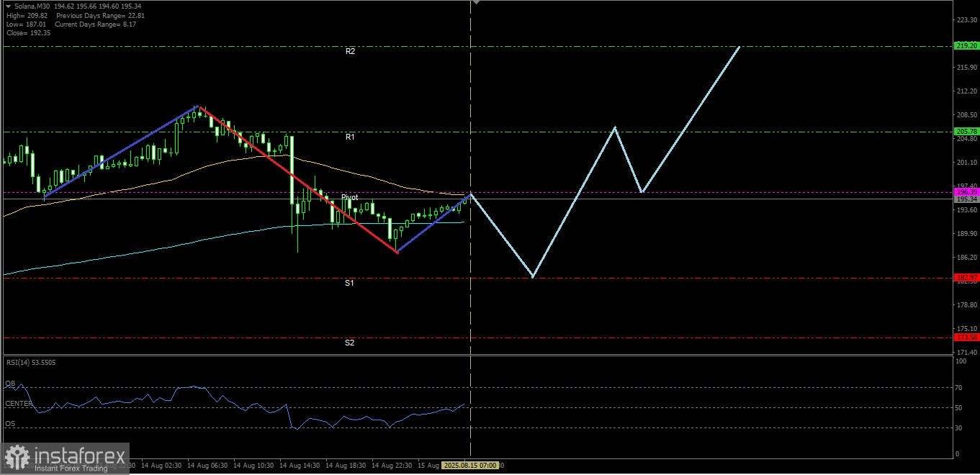The height and width of the screenshot is (475, 980).
Task: Click the red 182.97 price tag
Action: pyautogui.click(x=966, y=277)
